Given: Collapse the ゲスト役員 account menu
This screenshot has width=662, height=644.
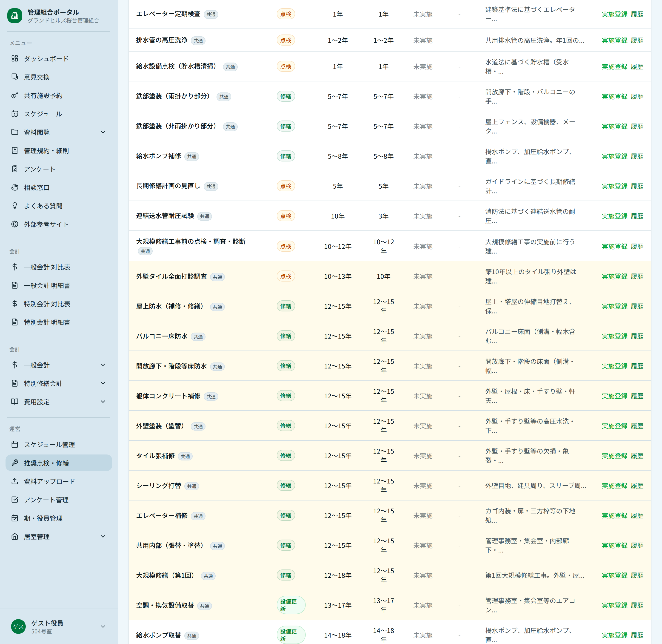Looking at the screenshot, I should [x=103, y=626].
